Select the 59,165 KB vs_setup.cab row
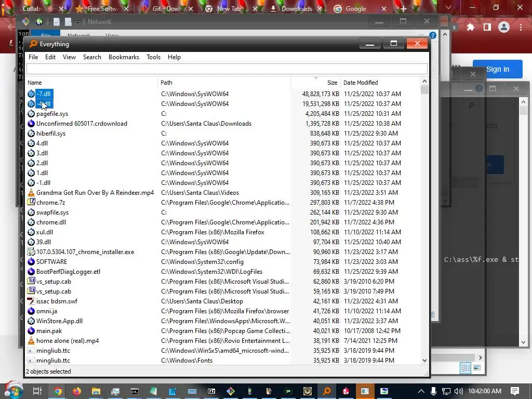Viewport: 532px width, 399px height. (x=223, y=291)
